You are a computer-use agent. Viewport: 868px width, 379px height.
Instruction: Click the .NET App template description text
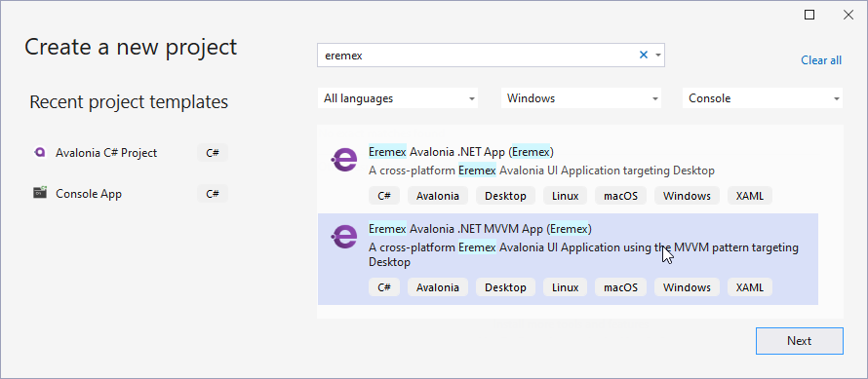point(541,171)
